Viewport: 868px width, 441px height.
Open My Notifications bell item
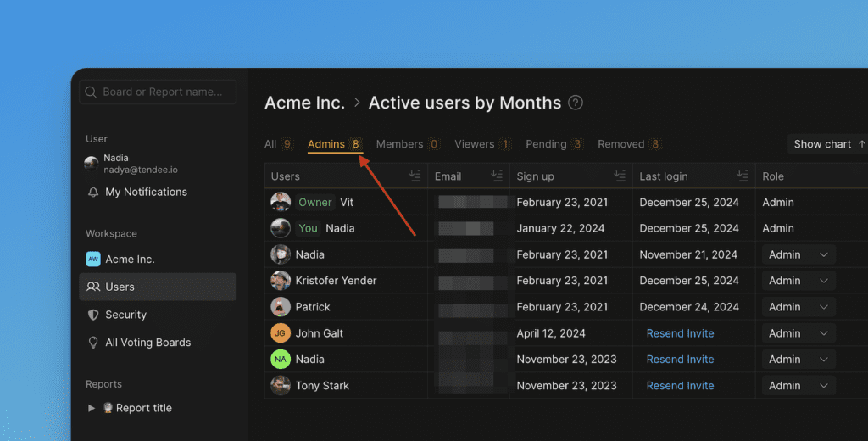(x=146, y=193)
